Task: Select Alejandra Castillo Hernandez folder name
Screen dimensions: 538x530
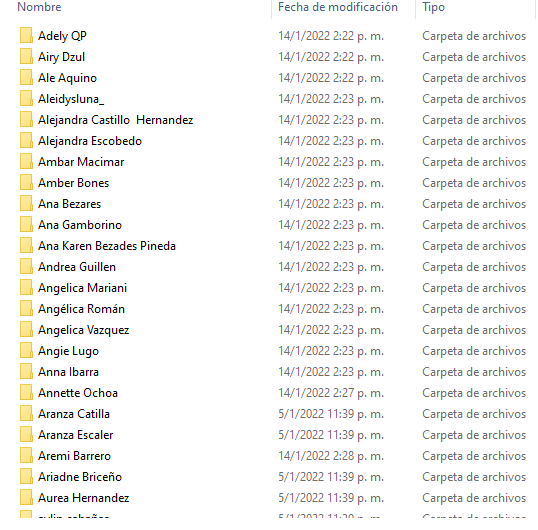Action: point(116,120)
